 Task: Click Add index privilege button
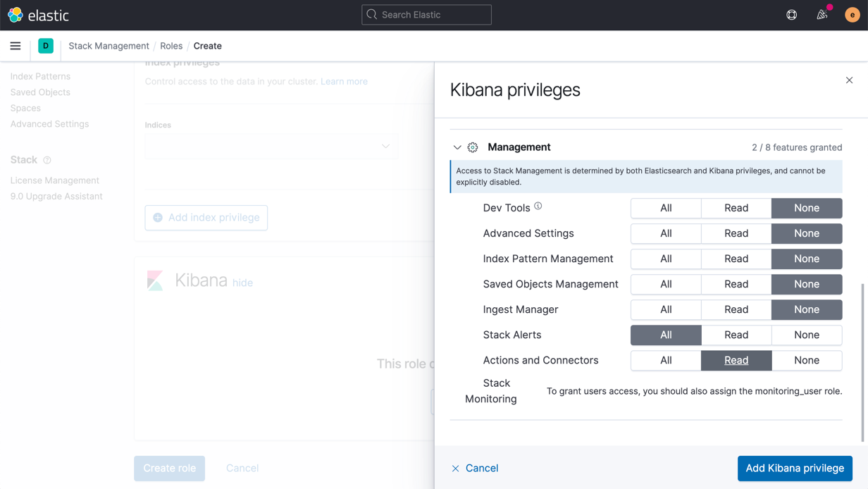[x=206, y=218]
